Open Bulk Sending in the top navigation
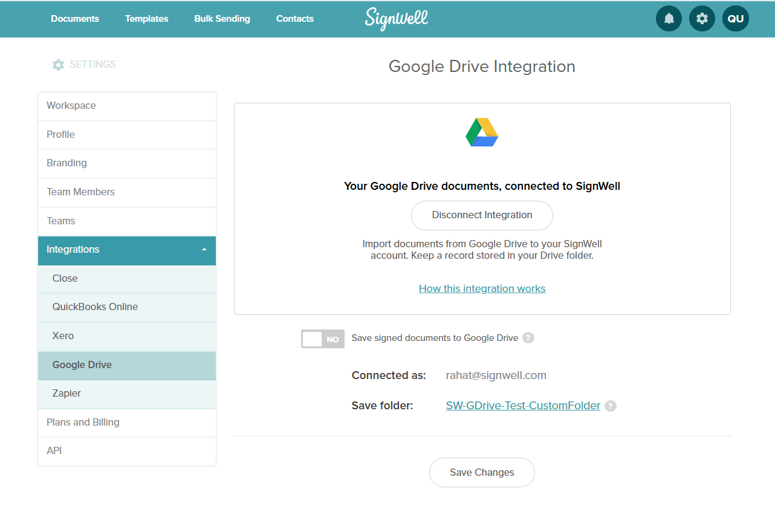The width and height of the screenshot is (775, 532). [222, 19]
